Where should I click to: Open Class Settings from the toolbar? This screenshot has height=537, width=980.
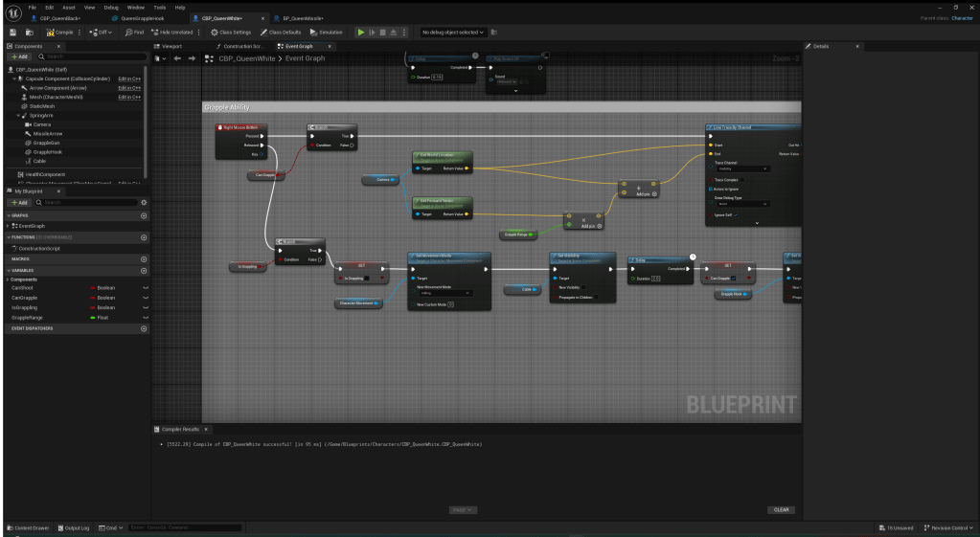tap(230, 33)
